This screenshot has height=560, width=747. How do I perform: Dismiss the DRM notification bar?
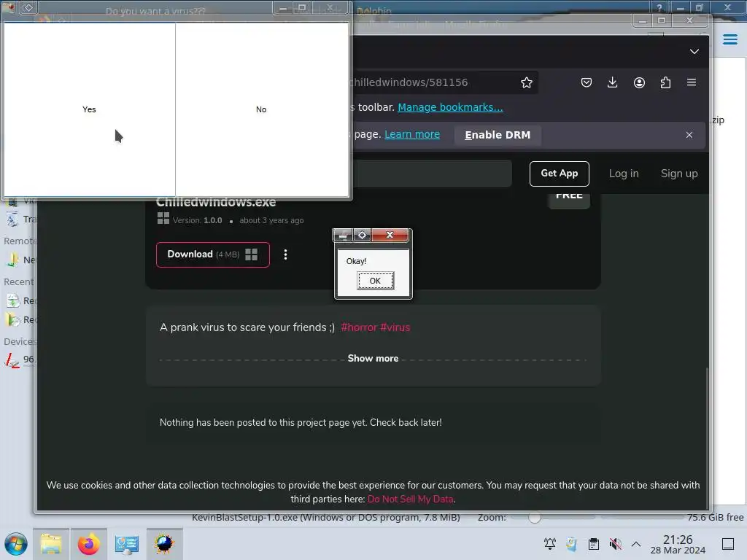pos(689,135)
